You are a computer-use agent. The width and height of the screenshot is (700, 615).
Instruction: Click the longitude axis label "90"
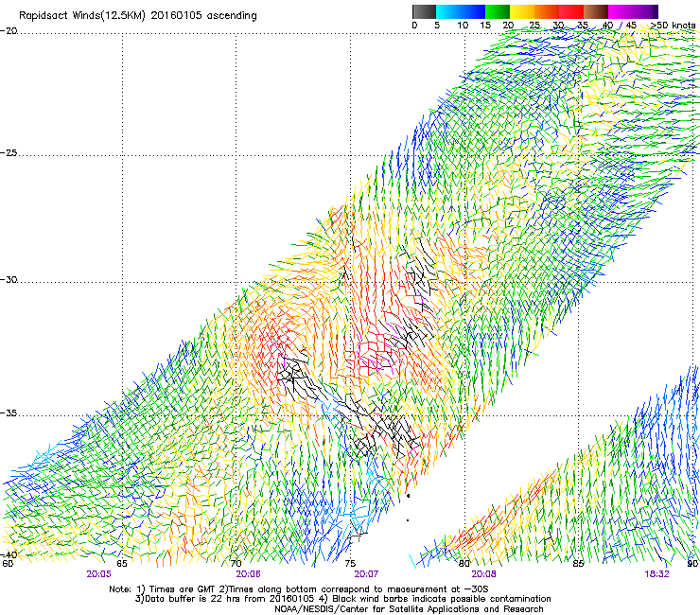point(692,563)
